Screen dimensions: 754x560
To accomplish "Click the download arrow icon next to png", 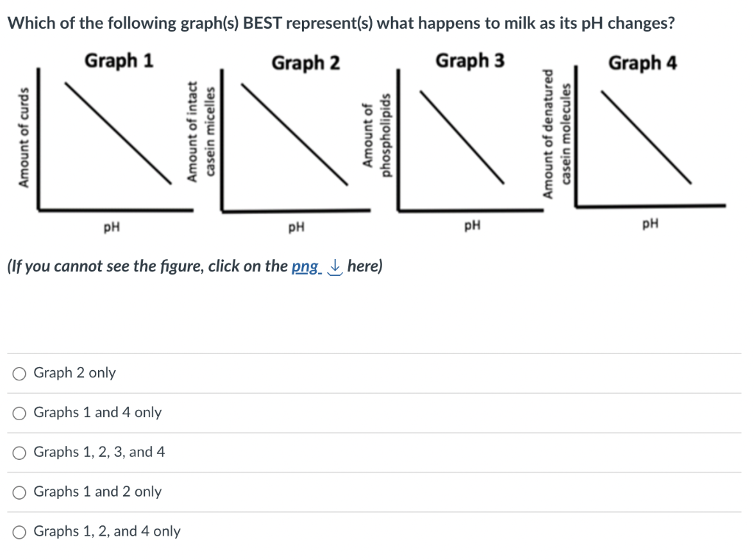I will [x=335, y=268].
